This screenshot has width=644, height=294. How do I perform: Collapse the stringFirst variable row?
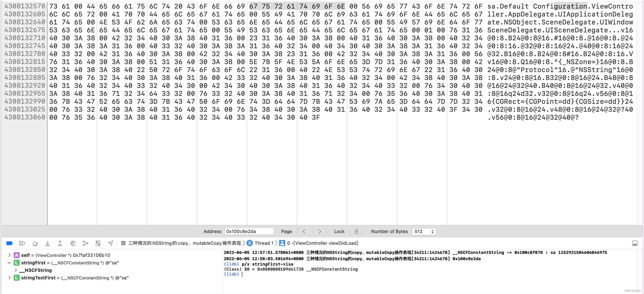(x=10, y=263)
